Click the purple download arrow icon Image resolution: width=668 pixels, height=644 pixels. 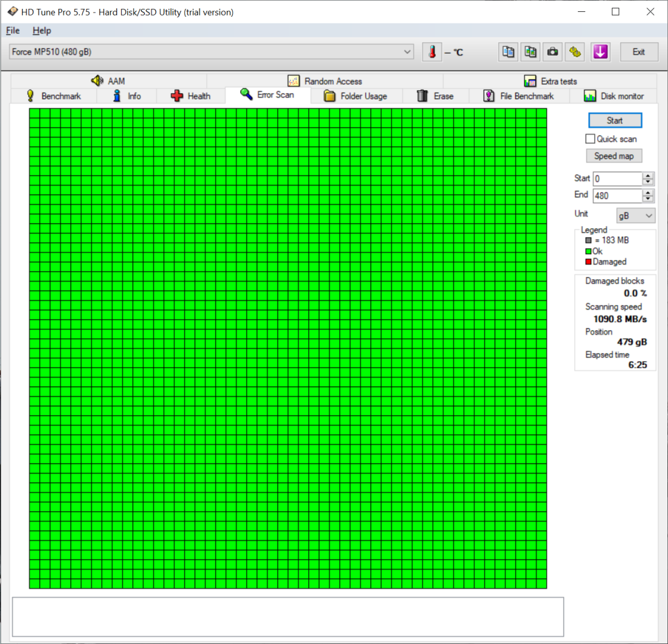pyautogui.click(x=600, y=52)
